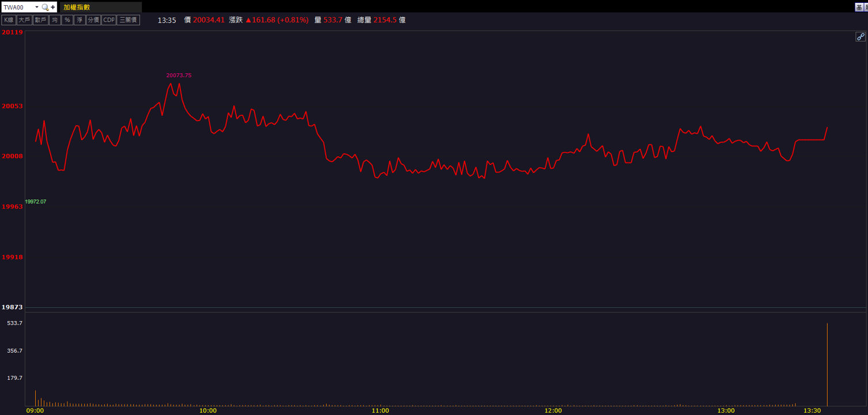Toggle the 散戶 indicator button
868x415 pixels.
coord(40,20)
